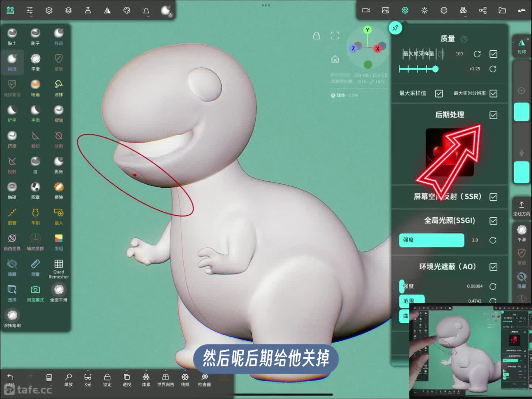Open the camera settings menu

click(x=366, y=10)
